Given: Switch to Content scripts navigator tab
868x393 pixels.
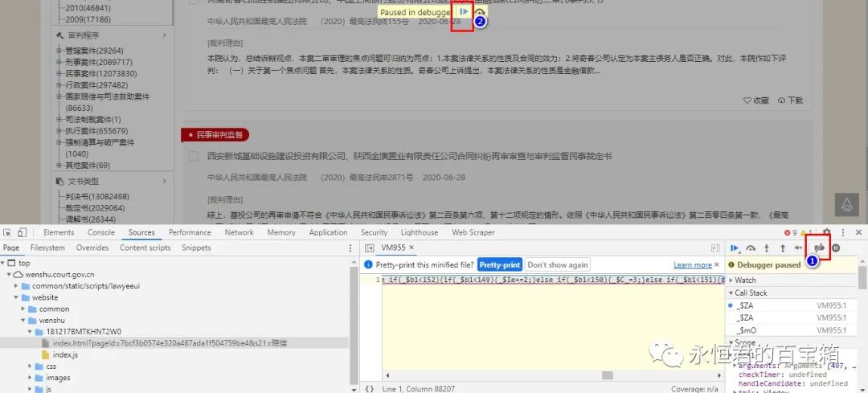Looking at the screenshot, I should (145, 248).
